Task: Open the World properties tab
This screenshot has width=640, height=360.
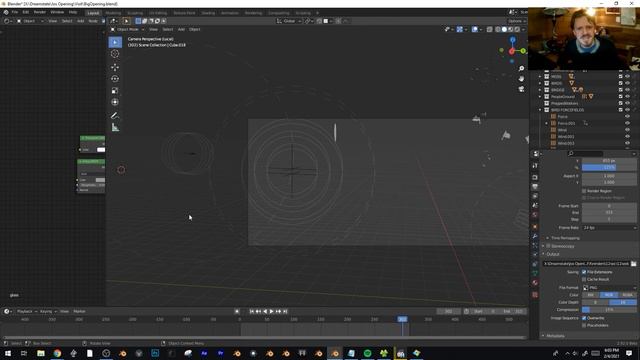Action: tap(535, 215)
